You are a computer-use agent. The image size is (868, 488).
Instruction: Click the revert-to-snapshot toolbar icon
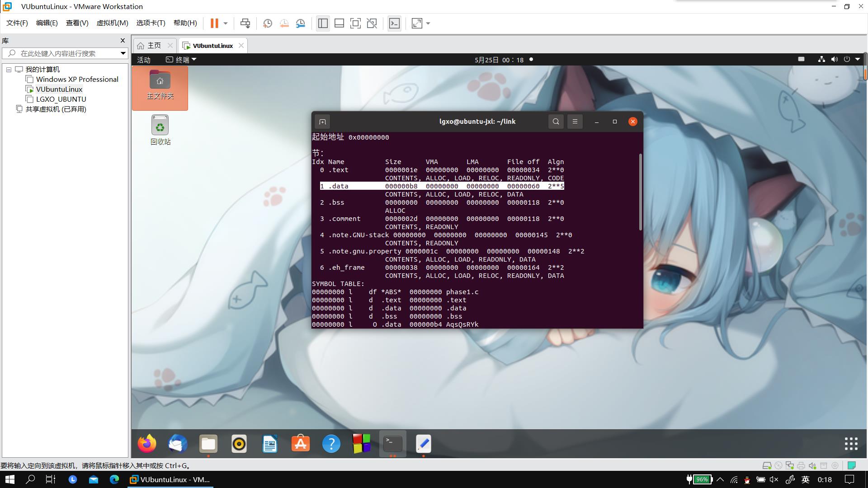click(x=284, y=23)
